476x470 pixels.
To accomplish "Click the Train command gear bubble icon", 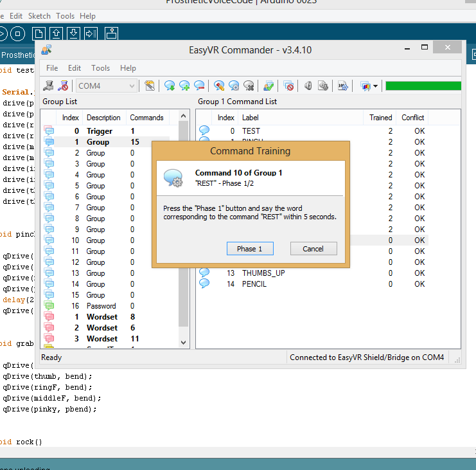I will (234, 86).
